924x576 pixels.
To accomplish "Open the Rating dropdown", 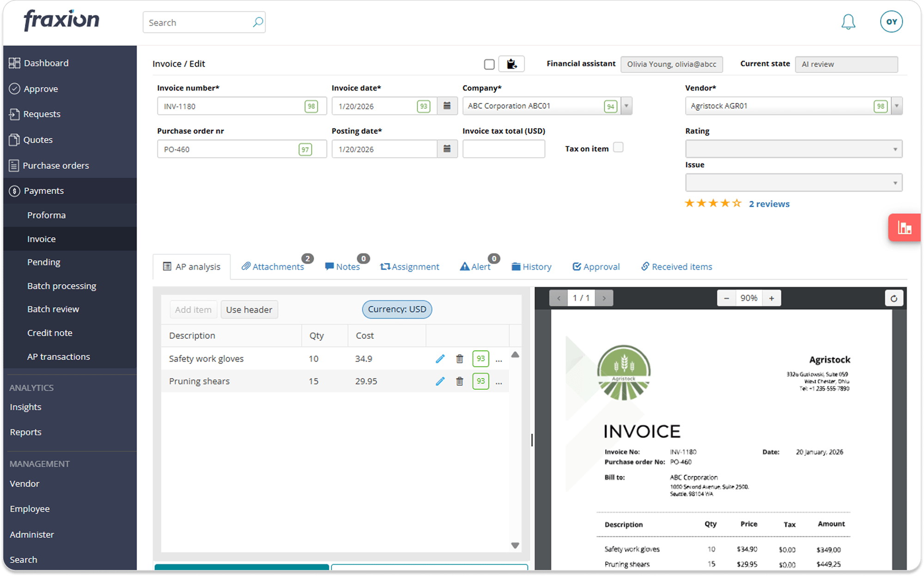I will 895,148.
